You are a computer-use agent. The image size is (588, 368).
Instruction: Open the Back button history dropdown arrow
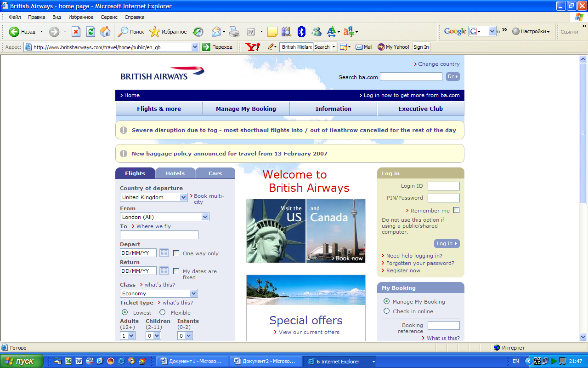pos(41,32)
